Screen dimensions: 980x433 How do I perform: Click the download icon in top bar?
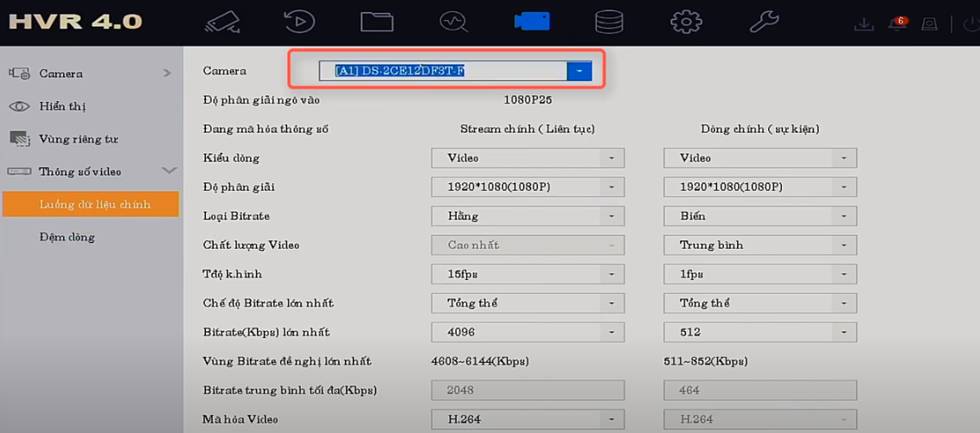click(x=863, y=23)
